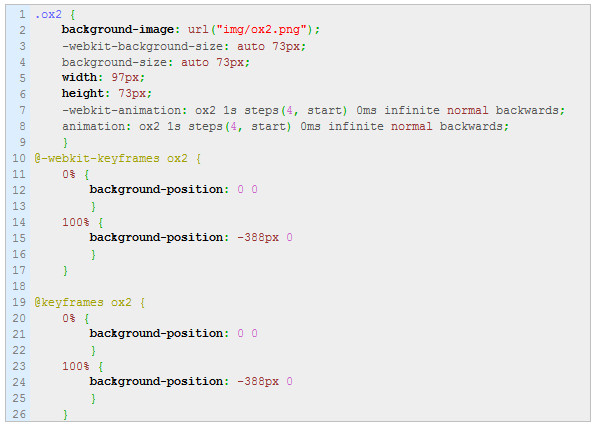The image size is (597, 426).
Task: Click the word infinite on line 8
Action: (x=356, y=126)
